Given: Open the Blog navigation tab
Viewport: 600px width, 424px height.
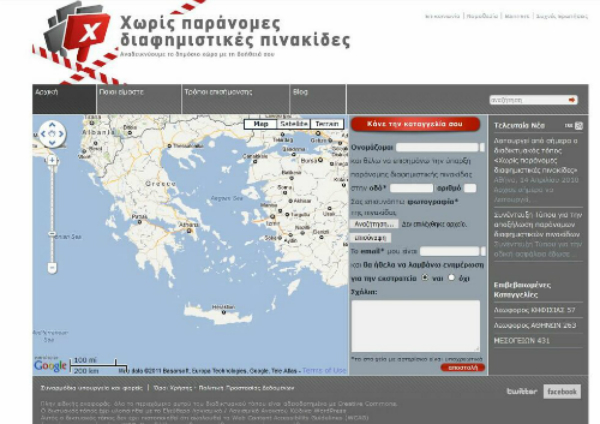Looking at the screenshot, I should (x=318, y=99).
